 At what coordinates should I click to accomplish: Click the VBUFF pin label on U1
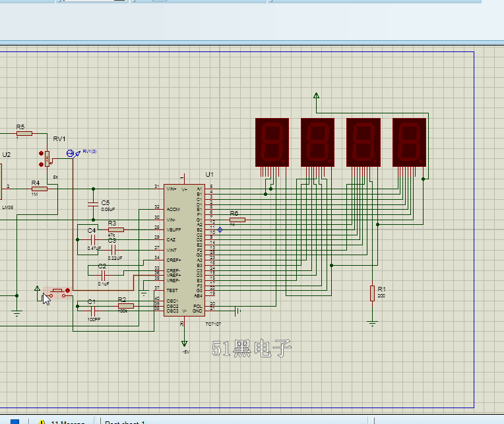pyautogui.click(x=174, y=229)
